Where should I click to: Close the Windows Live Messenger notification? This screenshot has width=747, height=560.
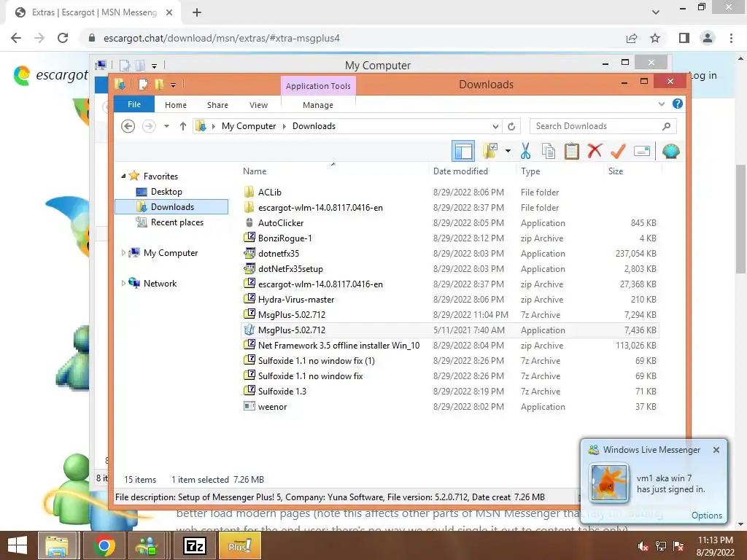[x=716, y=449]
